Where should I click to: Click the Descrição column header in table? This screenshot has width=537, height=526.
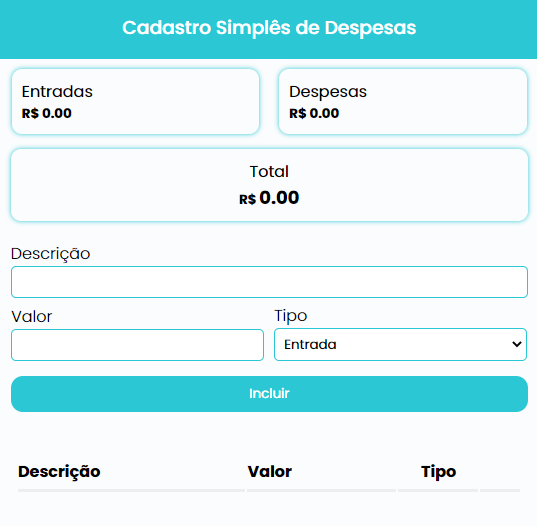pyautogui.click(x=59, y=472)
